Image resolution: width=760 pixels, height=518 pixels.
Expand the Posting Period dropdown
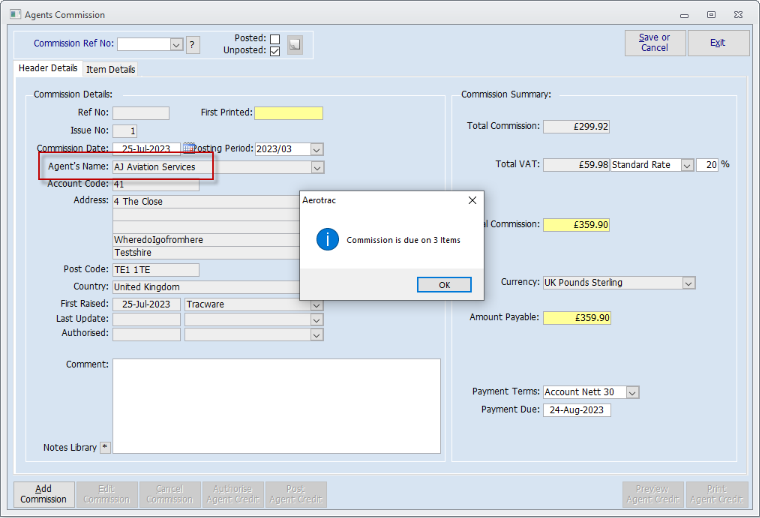[x=317, y=149]
